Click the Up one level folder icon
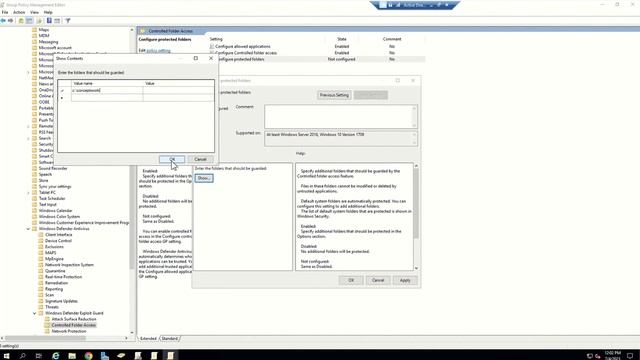 point(21,20)
